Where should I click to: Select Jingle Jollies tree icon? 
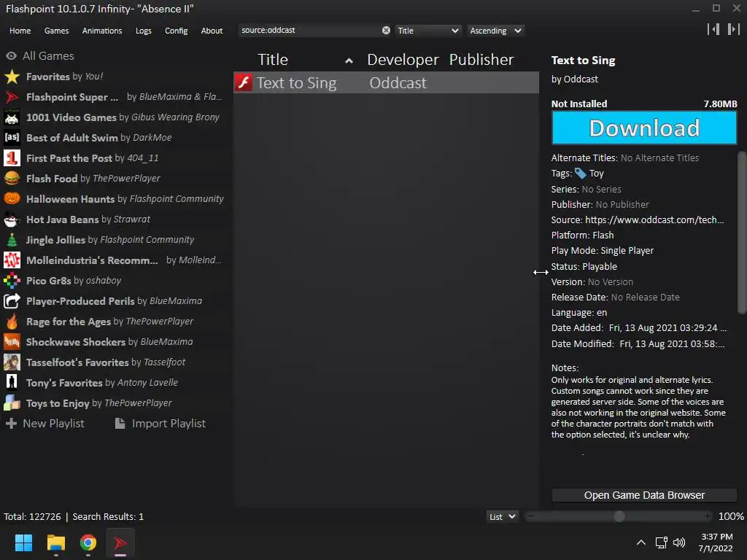click(x=12, y=240)
